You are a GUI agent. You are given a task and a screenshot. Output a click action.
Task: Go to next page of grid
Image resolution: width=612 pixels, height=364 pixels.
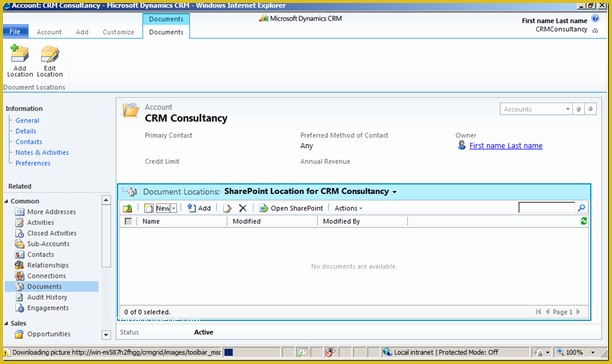coord(578,312)
